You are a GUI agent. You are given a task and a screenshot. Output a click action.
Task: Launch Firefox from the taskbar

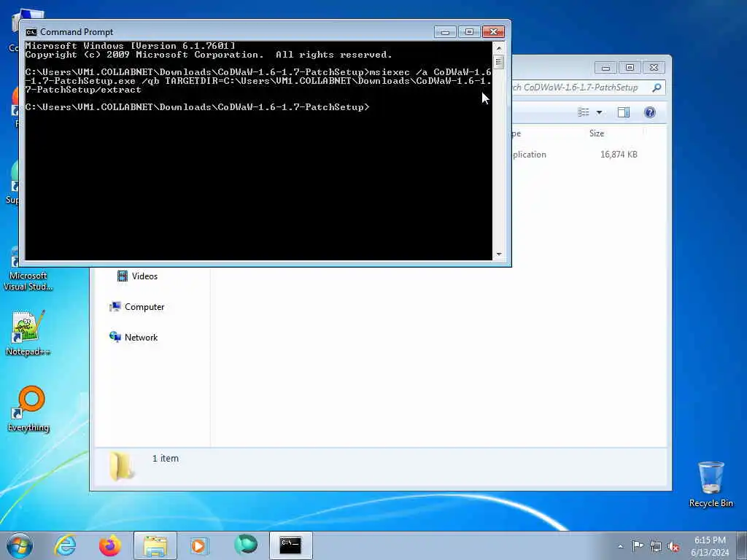(110, 545)
